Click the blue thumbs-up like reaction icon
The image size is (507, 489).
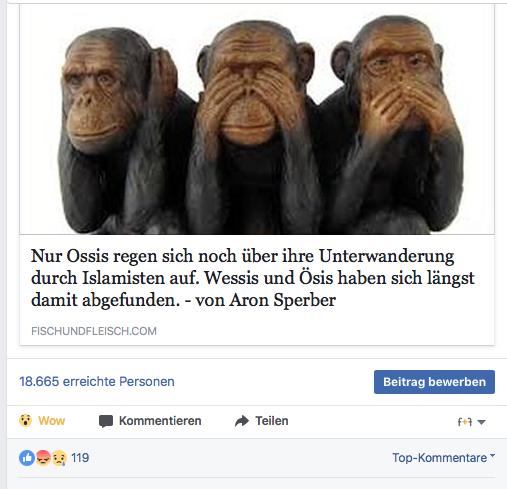coord(27,458)
